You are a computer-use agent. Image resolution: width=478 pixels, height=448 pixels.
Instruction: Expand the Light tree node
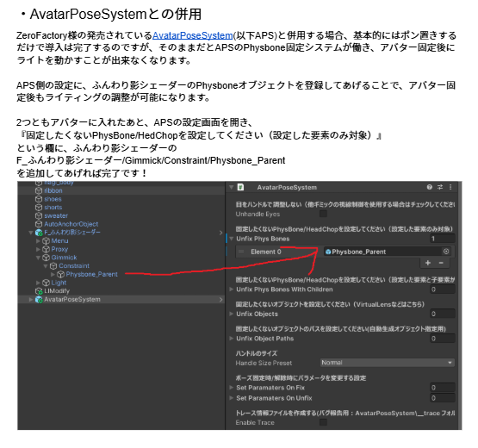point(38,283)
